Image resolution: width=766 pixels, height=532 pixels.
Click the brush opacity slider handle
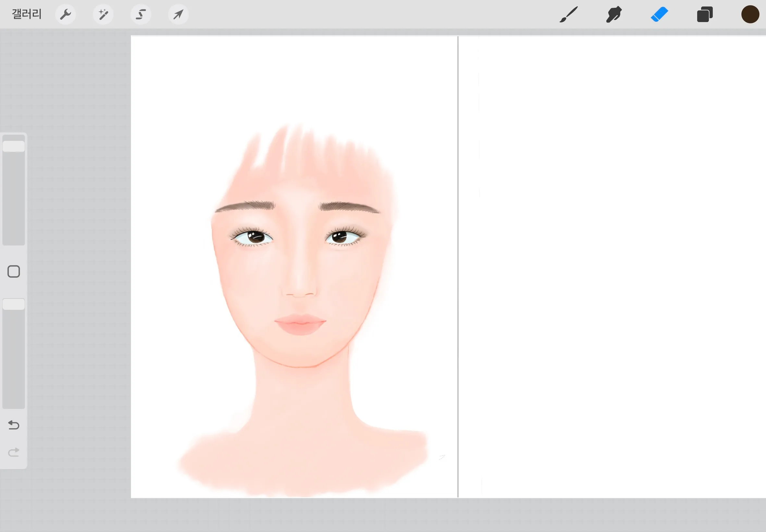14,304
